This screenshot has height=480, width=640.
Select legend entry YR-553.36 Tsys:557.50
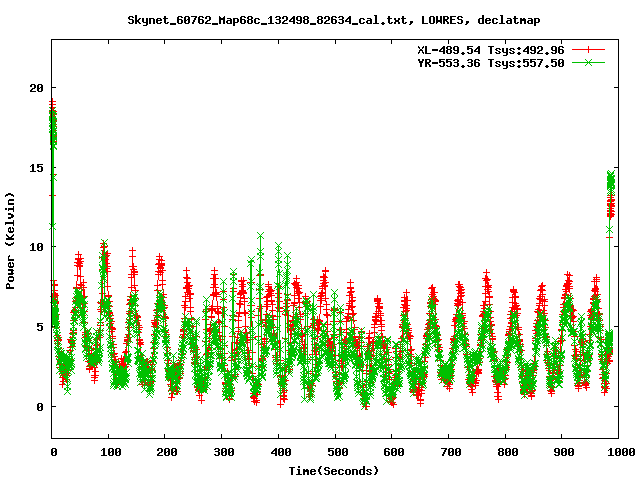(491, 63)
